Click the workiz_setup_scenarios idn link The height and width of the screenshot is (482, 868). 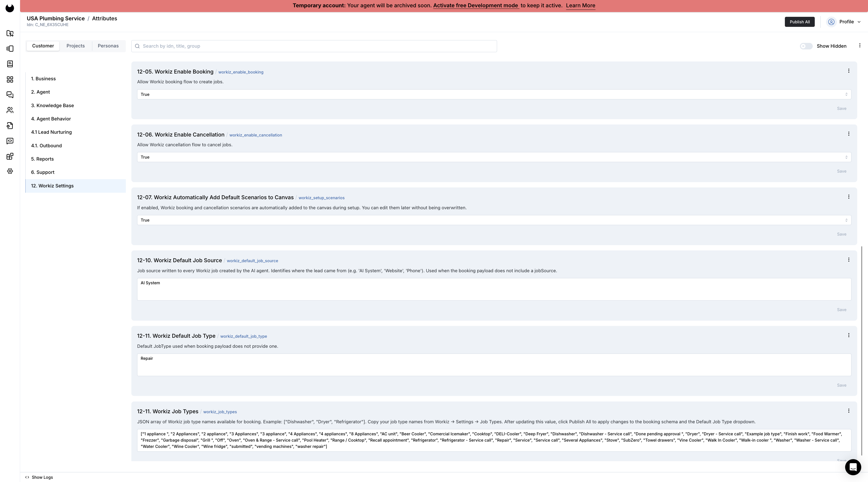(321, 198)
